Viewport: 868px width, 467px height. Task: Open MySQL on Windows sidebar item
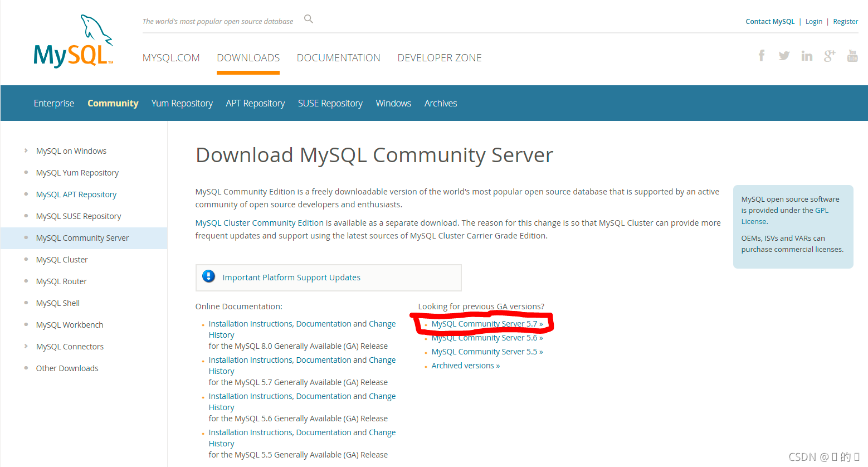(x=71, y=151)
